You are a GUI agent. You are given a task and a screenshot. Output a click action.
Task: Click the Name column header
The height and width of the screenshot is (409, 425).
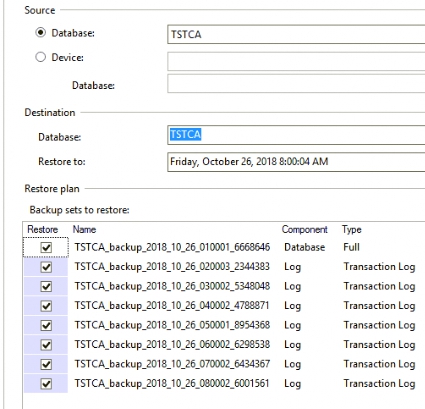pos(84,229)
